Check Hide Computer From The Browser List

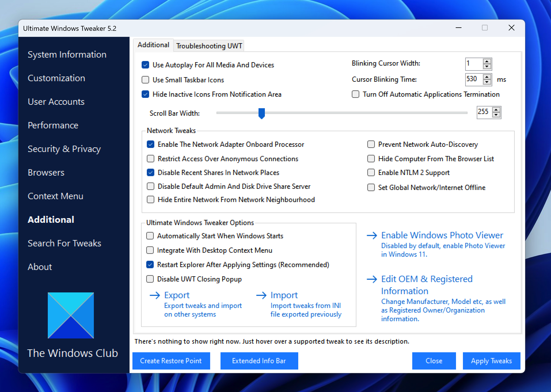tap(371, 159)
